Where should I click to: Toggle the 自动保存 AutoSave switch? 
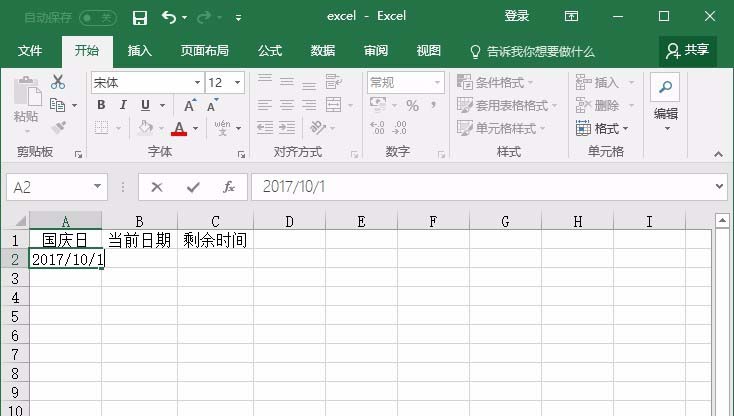97,17
